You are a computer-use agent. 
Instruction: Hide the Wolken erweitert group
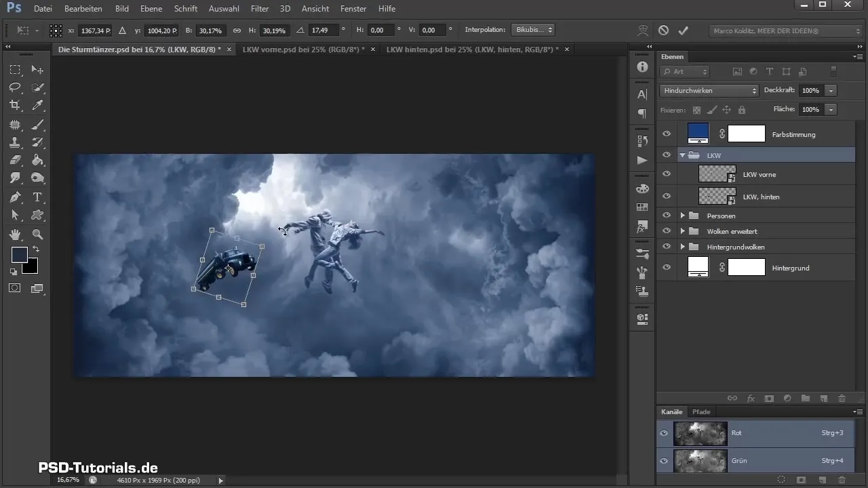point(667,231)
